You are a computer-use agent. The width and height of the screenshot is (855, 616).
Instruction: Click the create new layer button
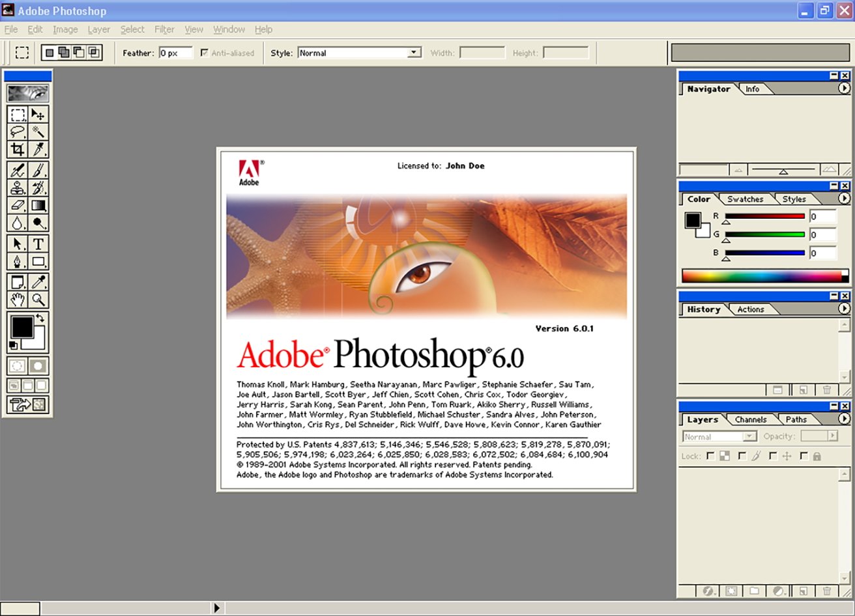pyautogui.click(x=804, y=590)
